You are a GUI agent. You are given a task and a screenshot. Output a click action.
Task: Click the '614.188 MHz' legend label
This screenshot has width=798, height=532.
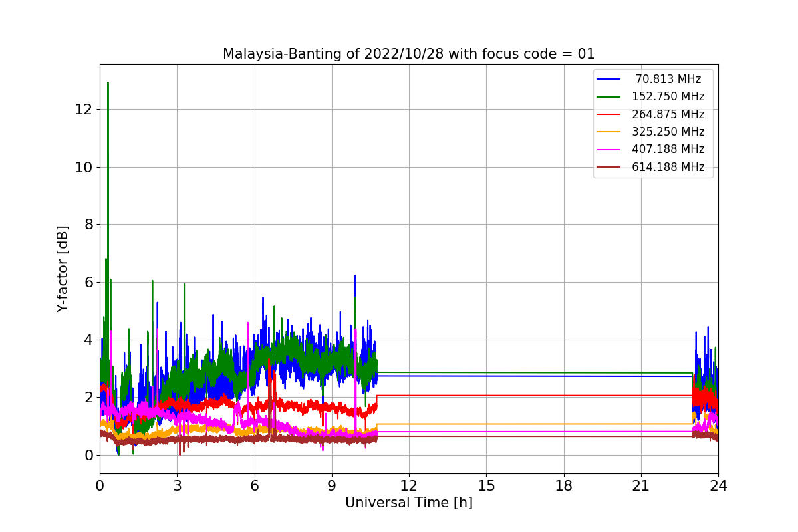coord(668,167)
